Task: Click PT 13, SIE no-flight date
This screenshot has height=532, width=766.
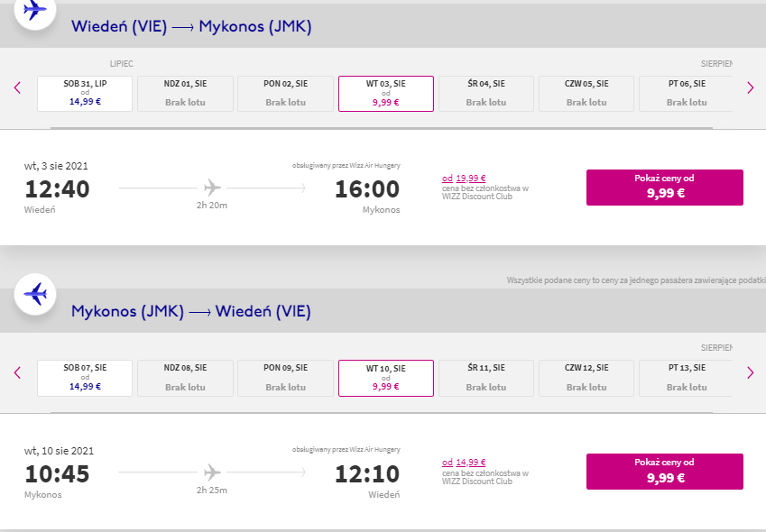Action: (x=687, y=378)
